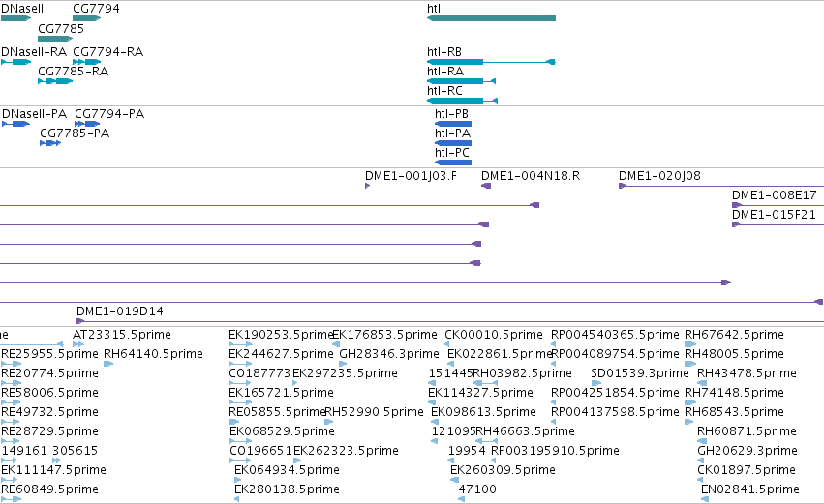This screenshot has height=504, width=824.
Task: Click the DME1-020J08 BAC feature
Action: point(721,186)
